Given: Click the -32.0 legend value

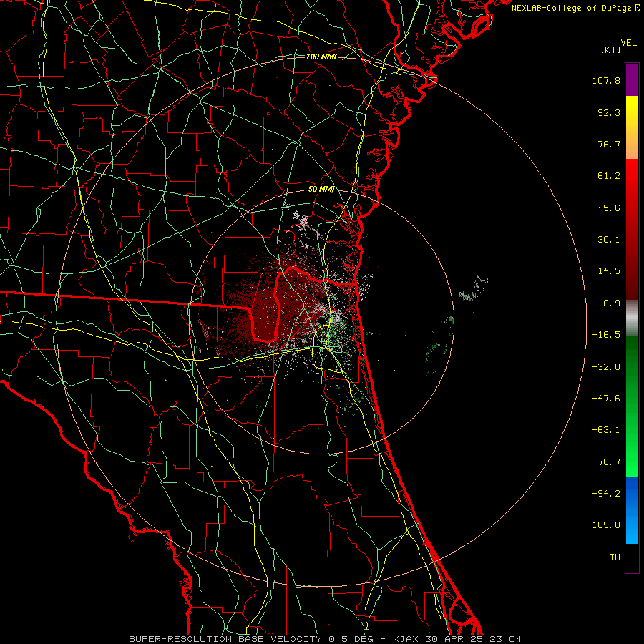Looking at the screenshot, I should coord(606,367).
